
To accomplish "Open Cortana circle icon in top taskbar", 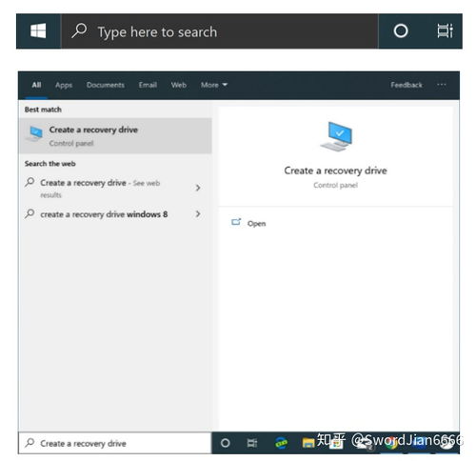I will [401, 31].
